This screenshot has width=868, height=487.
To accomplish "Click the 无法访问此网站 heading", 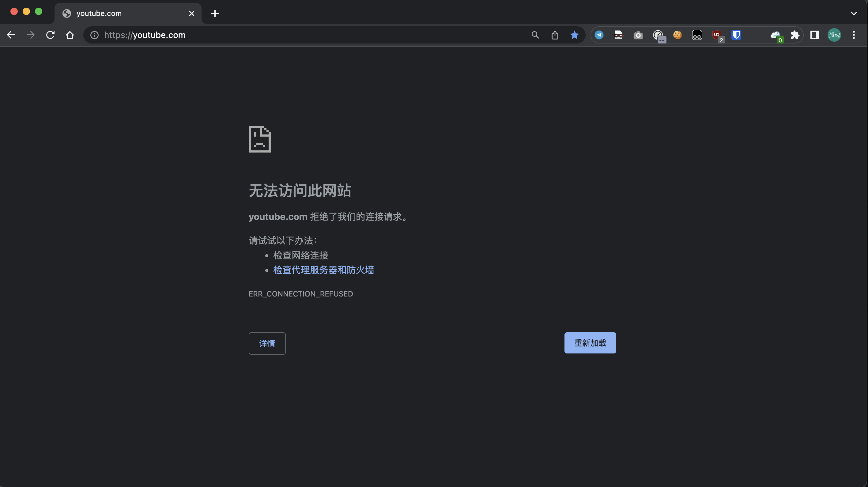I will 300,191.
